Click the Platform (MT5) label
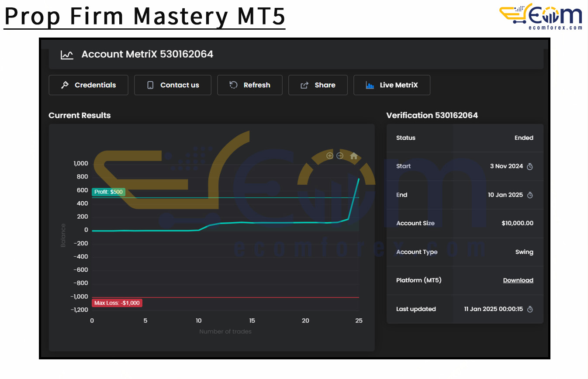This screenshot has height=379, width=588. click(419, 280)
